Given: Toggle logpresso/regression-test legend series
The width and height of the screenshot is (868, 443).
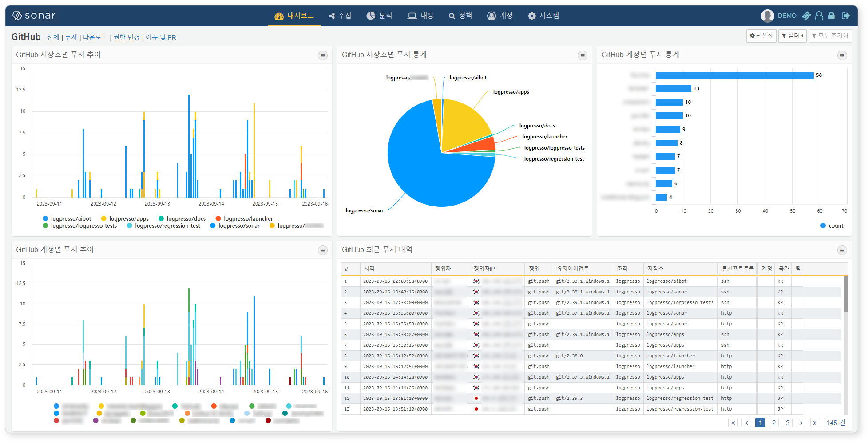Looking at the screenshot, I should pos(163,226).
